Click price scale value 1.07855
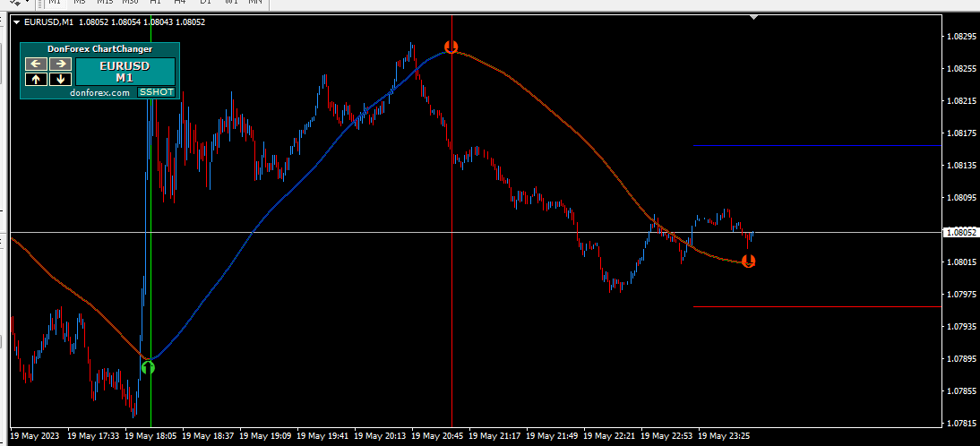The height and width of the screenshot is (446, 980). (x=962, y=391)
